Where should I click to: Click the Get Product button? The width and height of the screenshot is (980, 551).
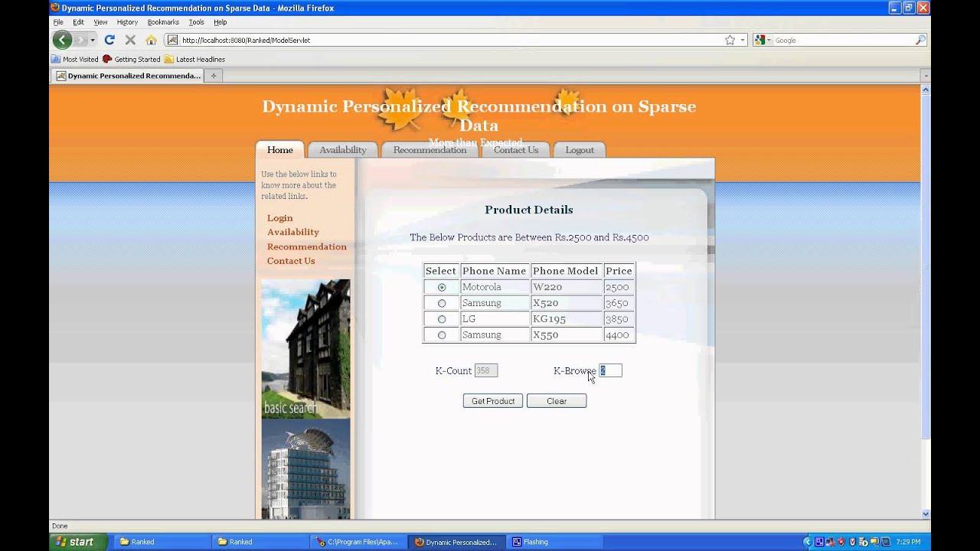tap(493, 401)
